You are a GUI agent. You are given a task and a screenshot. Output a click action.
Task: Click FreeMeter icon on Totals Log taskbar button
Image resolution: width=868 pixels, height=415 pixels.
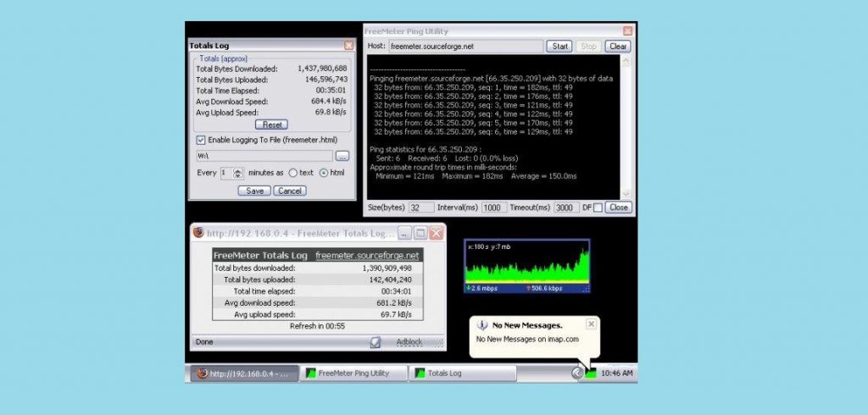click(420, 373)
